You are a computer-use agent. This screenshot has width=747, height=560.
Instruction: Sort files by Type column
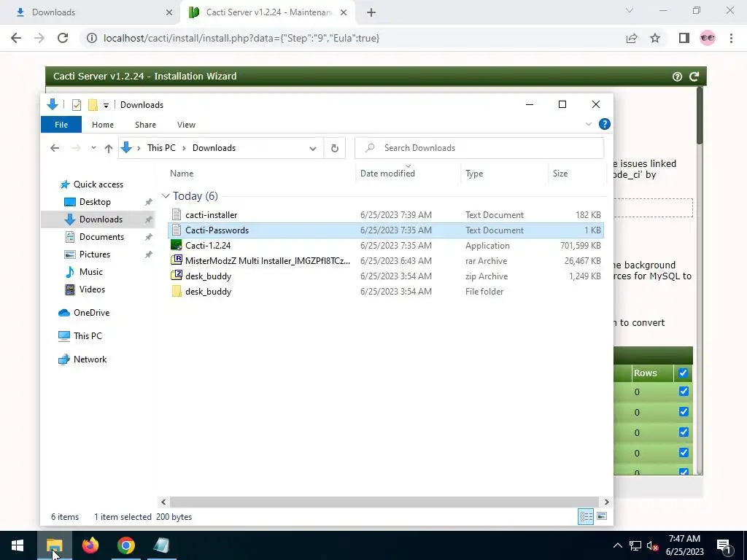pyautogui.click(x=504, y=174)
